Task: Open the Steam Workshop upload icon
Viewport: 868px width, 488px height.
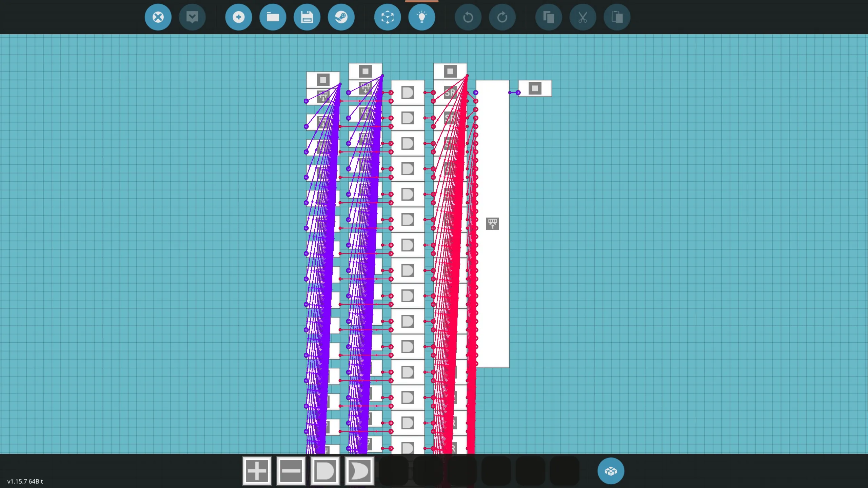Action: coord(341,17)
